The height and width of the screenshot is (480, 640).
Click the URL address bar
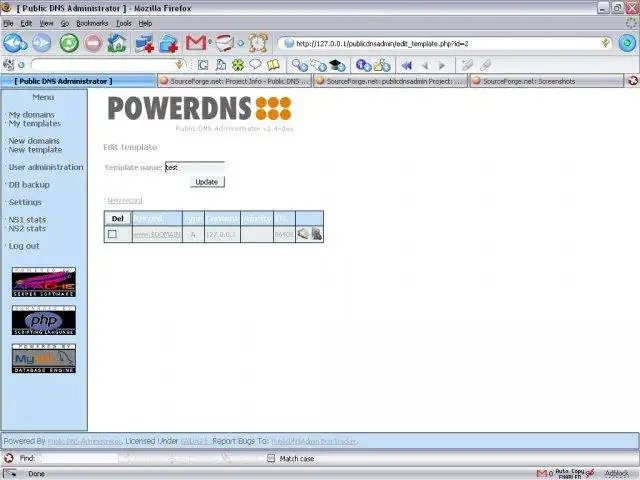[445, 43]
